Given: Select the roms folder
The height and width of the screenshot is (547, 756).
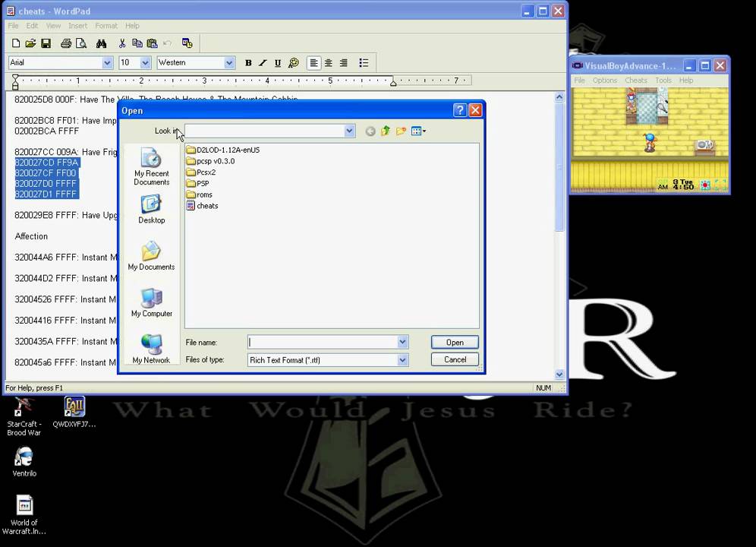Looking at the screenshot, I should 199,194.
